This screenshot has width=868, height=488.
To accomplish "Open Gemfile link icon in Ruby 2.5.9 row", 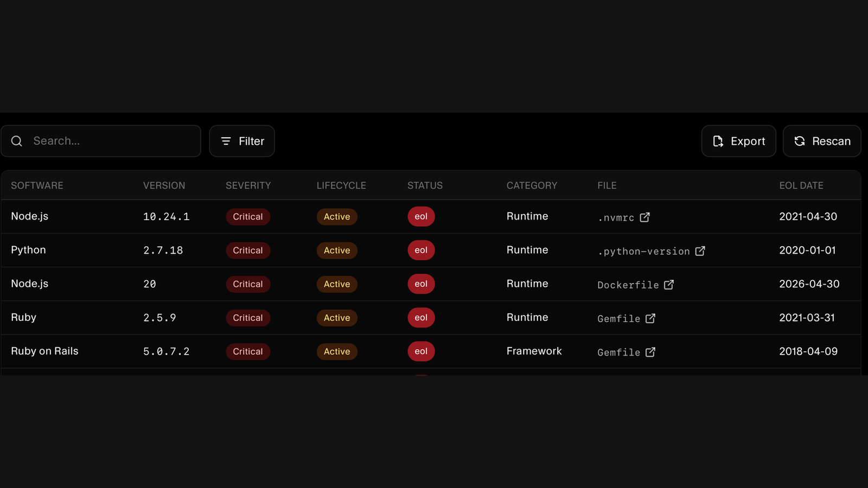I will pos(650,318).
